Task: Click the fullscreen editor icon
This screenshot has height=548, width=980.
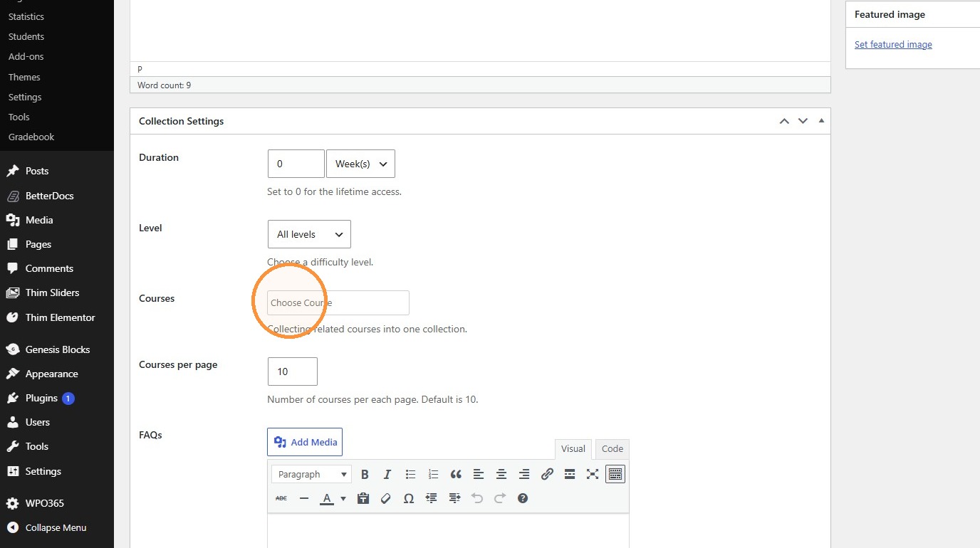Action: [593, 474]
